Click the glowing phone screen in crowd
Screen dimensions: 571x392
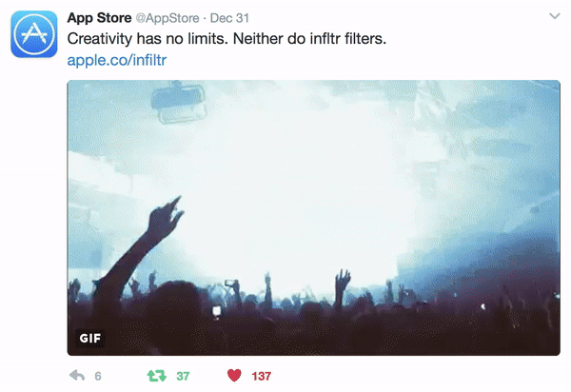[x=217, y=311]
